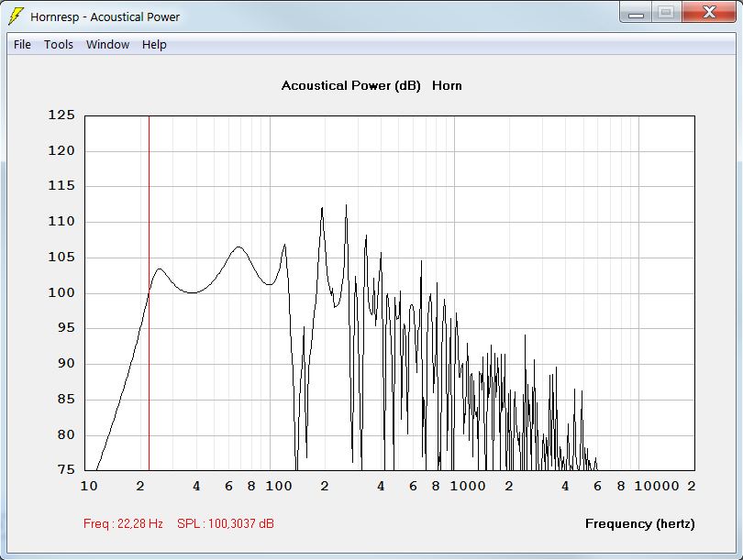Click the 'Frequency (hertz)' axis label
This screenshot has width=743, height=560.
click(640, 523)
